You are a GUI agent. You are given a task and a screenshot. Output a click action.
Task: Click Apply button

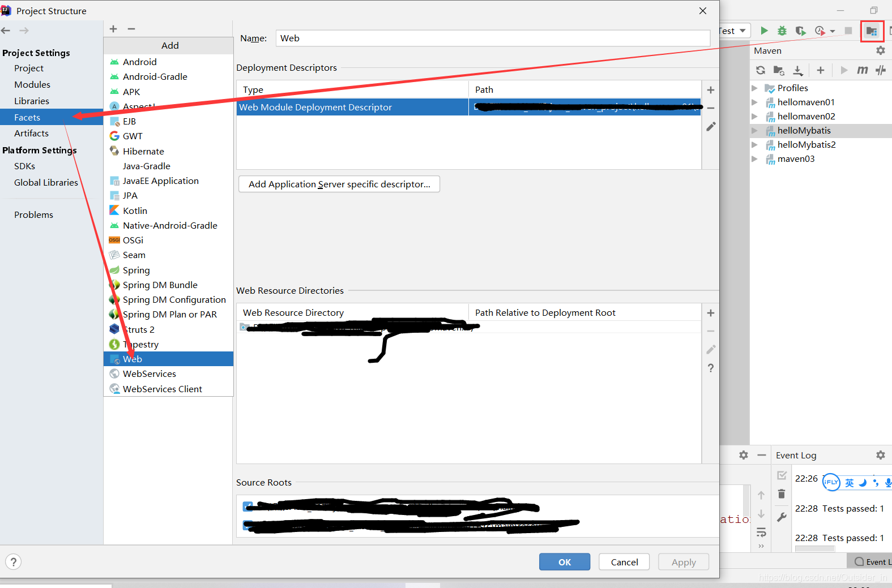[x=684, y=562]
